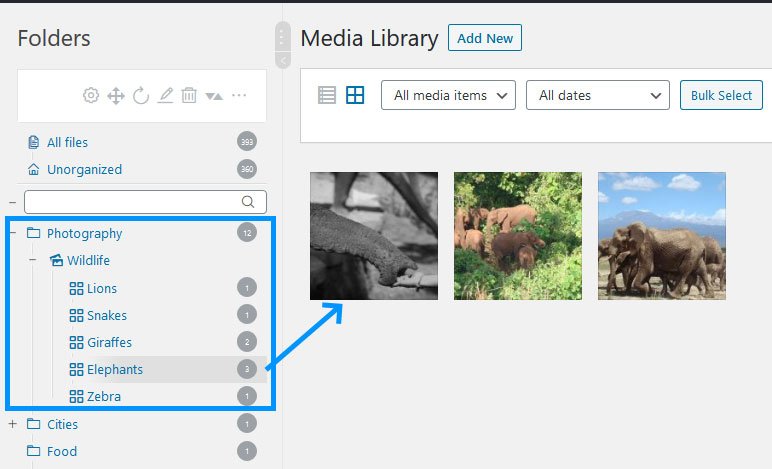The height and width of the screenshot is (469, 772).
Task: Click the rename folder pencil icon
Action: click(166, 96)
